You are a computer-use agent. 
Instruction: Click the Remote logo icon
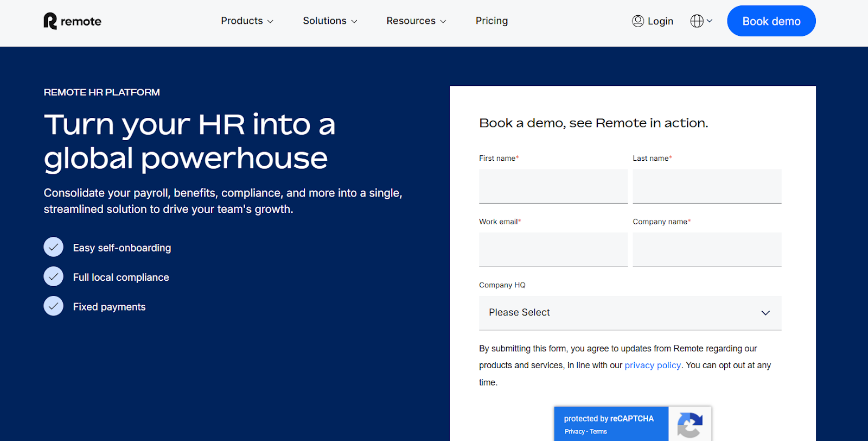50,21
